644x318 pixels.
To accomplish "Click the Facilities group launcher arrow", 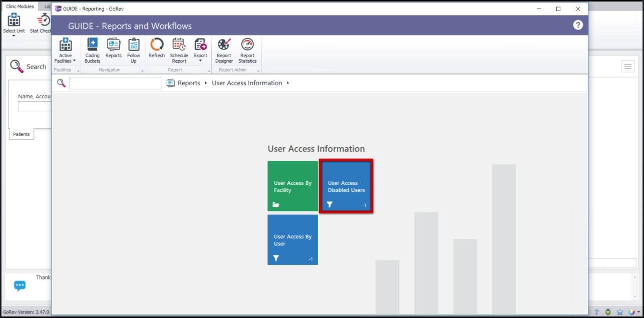I will pos(78,71).
